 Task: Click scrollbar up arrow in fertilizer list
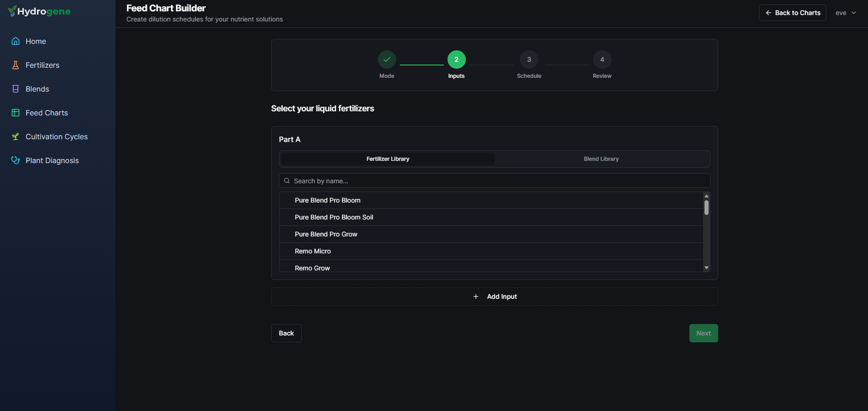point(706,195)
